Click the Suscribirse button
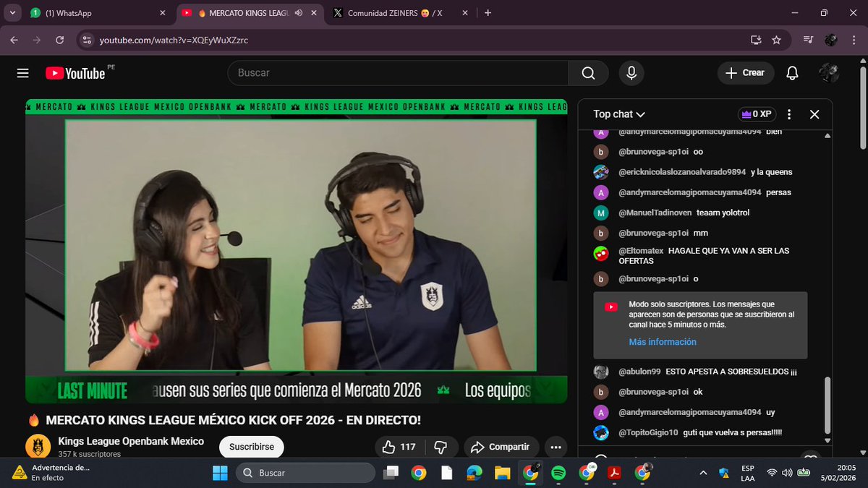The height and width of the screenshot is (488, 868). [x=252, y=447]
